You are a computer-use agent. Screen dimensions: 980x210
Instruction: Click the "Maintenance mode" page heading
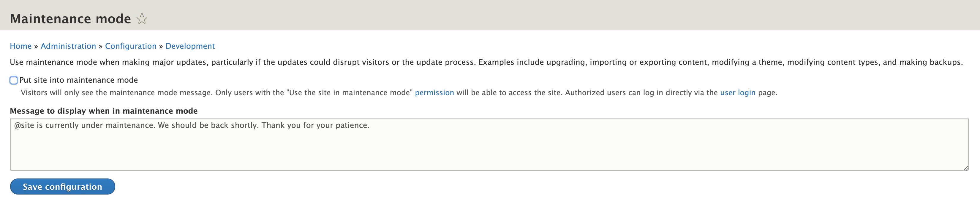click(x=70, y=18)
